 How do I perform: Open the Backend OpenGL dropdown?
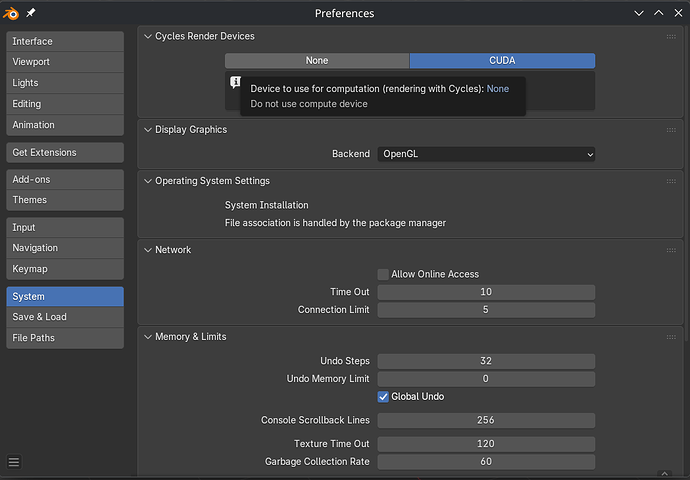tap(486, 155)
